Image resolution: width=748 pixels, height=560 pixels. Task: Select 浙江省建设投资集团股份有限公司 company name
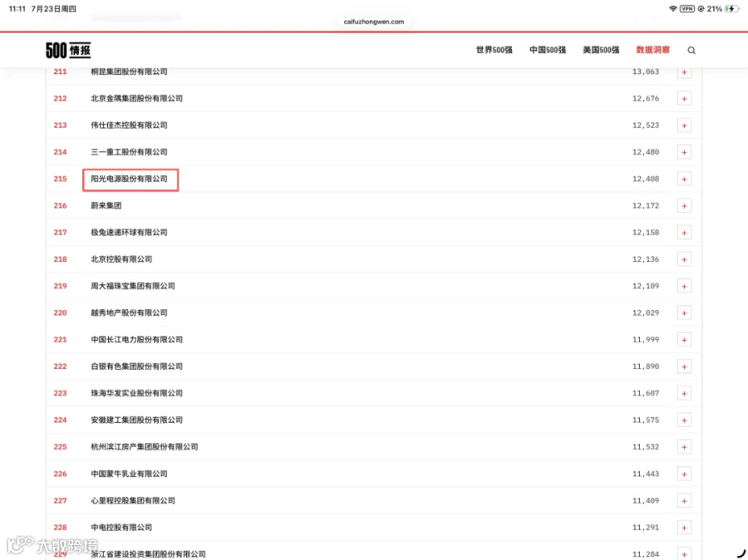tap(148, 554)
